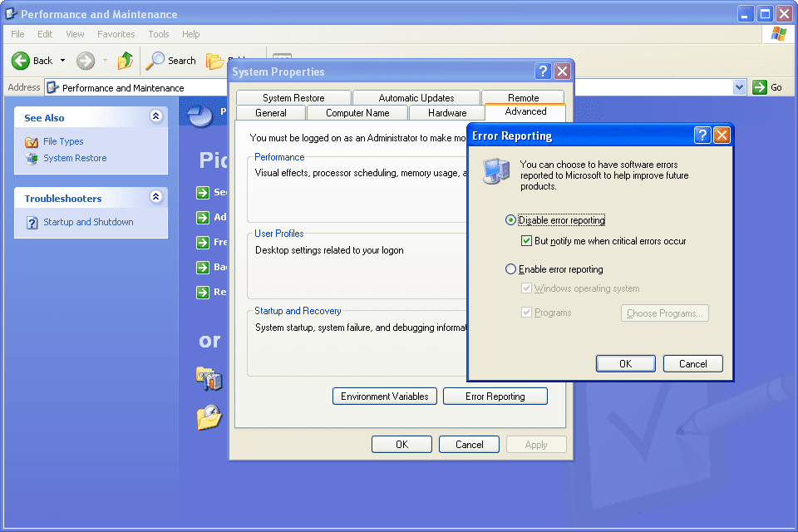The height and width of the screenshot is (532, 798).
Task: Switch to the System Restore tab
Action: tap(293, 98)
